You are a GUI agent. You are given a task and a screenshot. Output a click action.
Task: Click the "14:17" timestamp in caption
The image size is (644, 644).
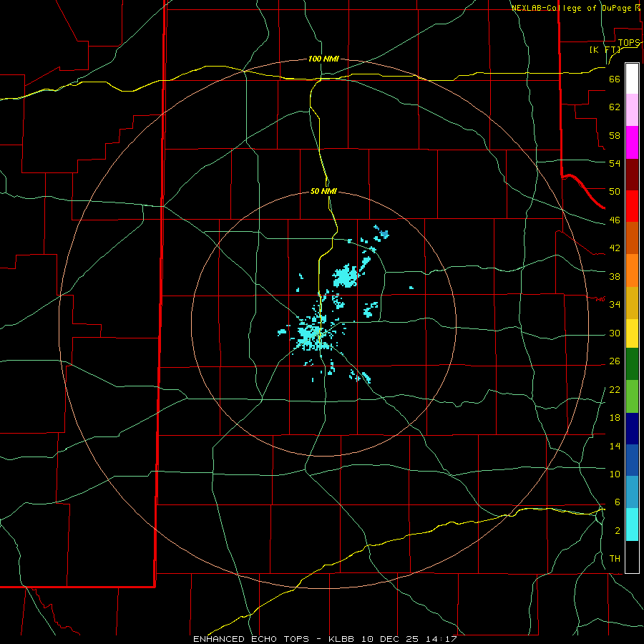pyautogui.click(x=441, y=639)
